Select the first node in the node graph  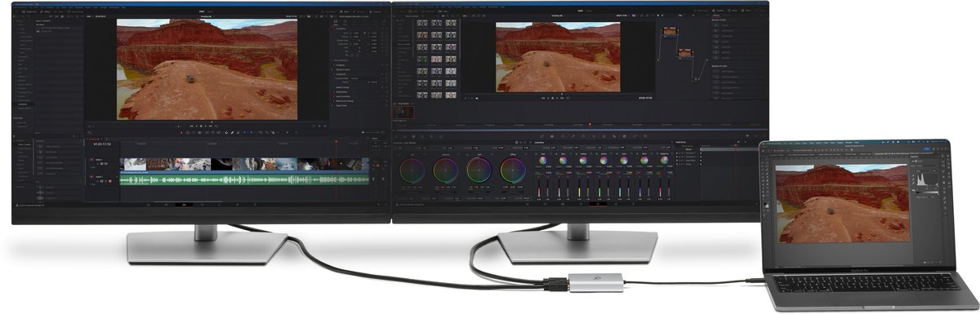click(670, 32)
